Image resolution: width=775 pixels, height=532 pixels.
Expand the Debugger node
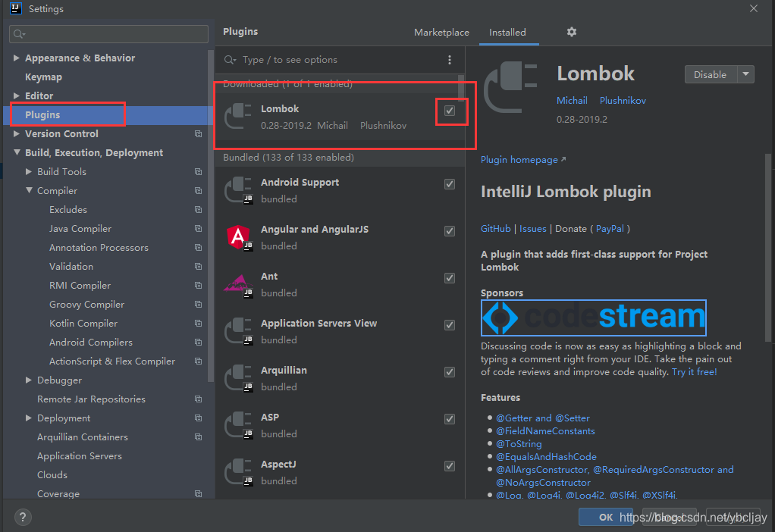(29, 380)
